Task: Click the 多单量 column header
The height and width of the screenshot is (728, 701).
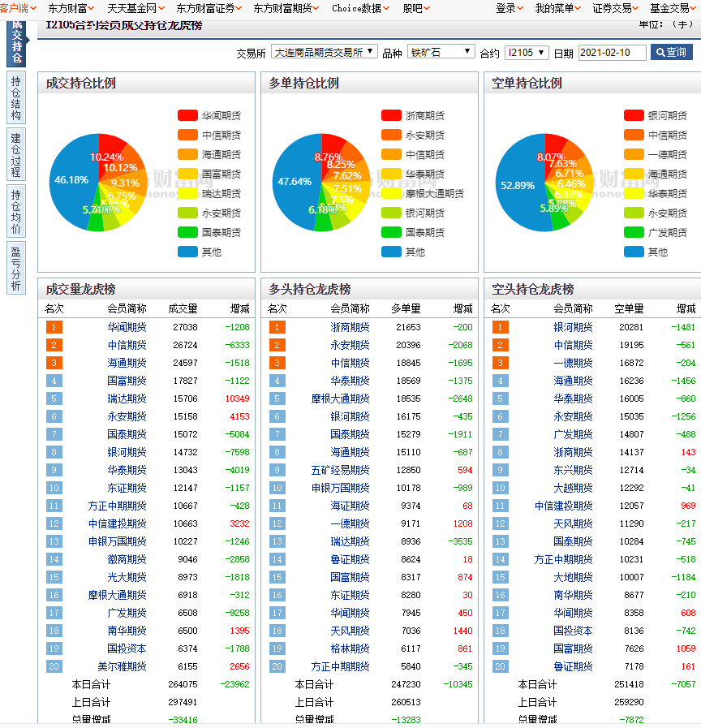Action: pyautogui.click(x=406, y=308)
